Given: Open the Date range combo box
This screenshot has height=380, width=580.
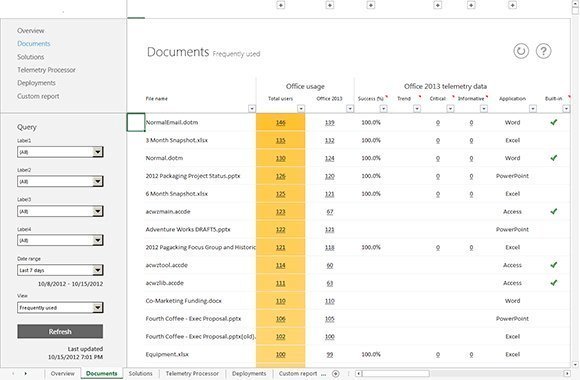Looking at the screenshot, I should click(x=60, y=270).
